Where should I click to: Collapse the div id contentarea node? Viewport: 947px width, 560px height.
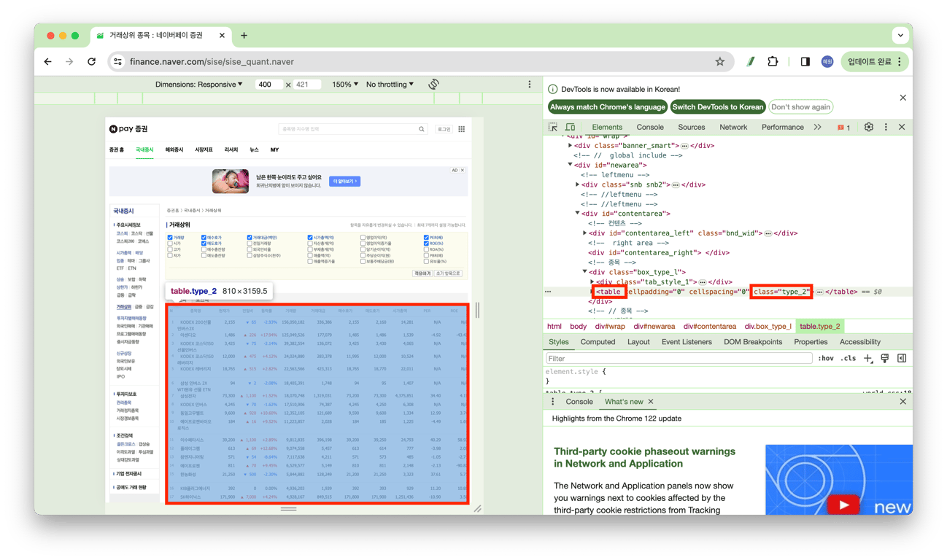pyautogui.click(x=578, y=214)
